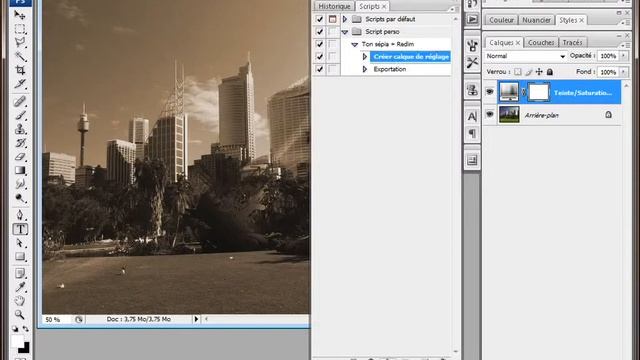Hide the Arrière-plan layer

[490, 115]
